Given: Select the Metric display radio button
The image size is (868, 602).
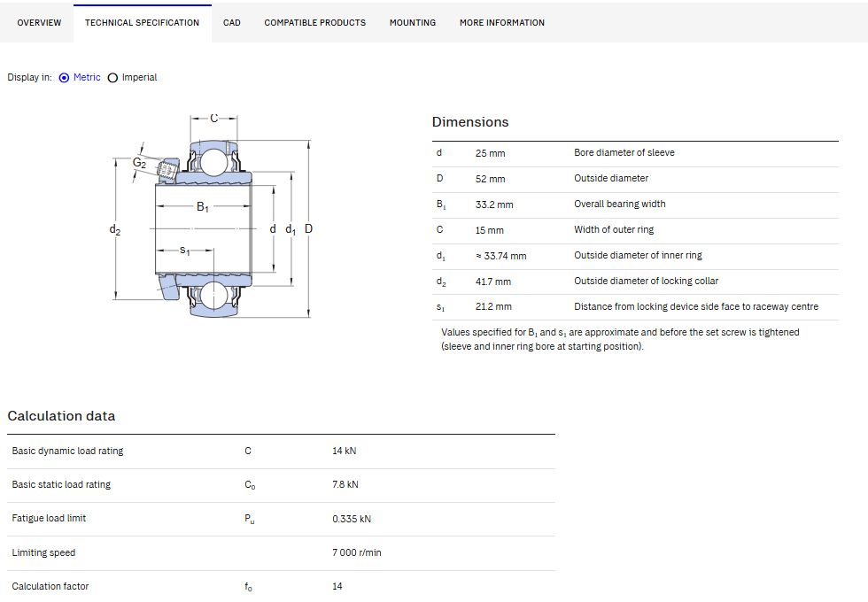Looking at the screenshot, I should [64, 78].
